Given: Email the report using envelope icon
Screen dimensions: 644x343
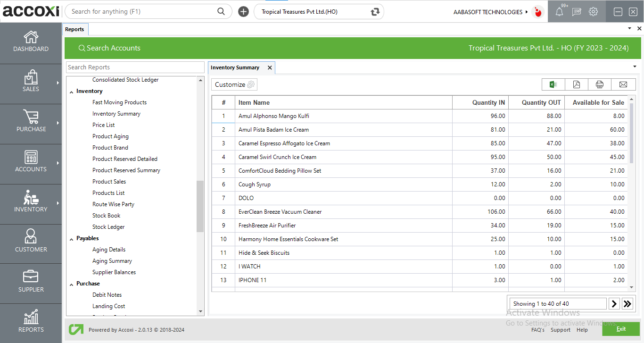Looking at the screenshot, I should (623, 84).
